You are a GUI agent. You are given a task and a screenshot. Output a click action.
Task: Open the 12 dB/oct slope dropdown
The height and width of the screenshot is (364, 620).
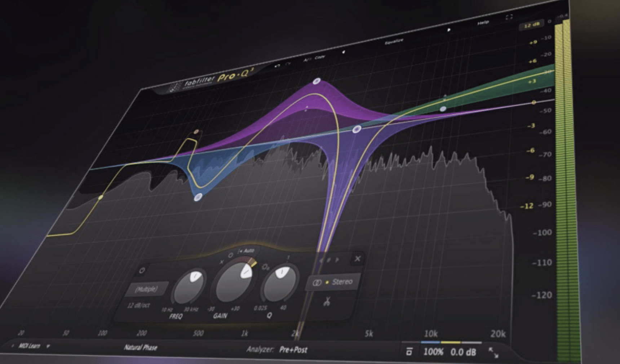tap(138, 305)
